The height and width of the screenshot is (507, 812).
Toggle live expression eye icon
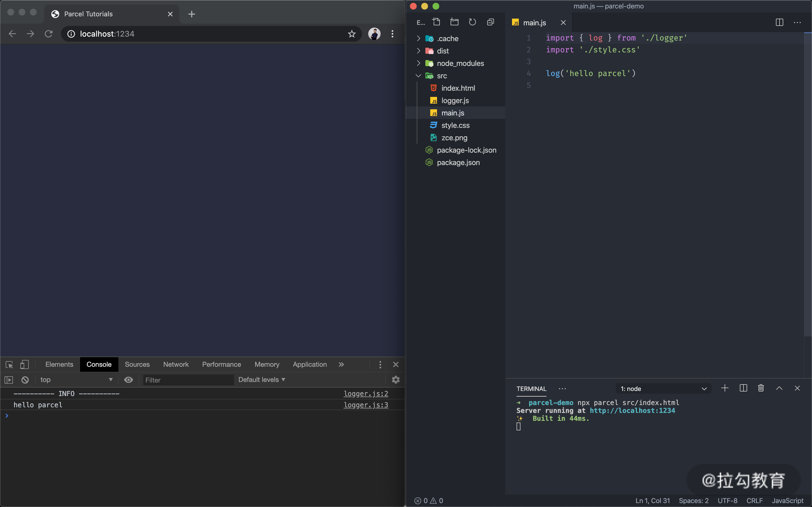pos(129,380)
